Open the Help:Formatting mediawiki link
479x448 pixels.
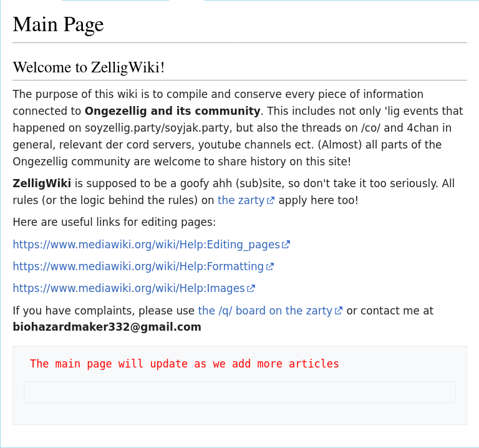(143, 266)
